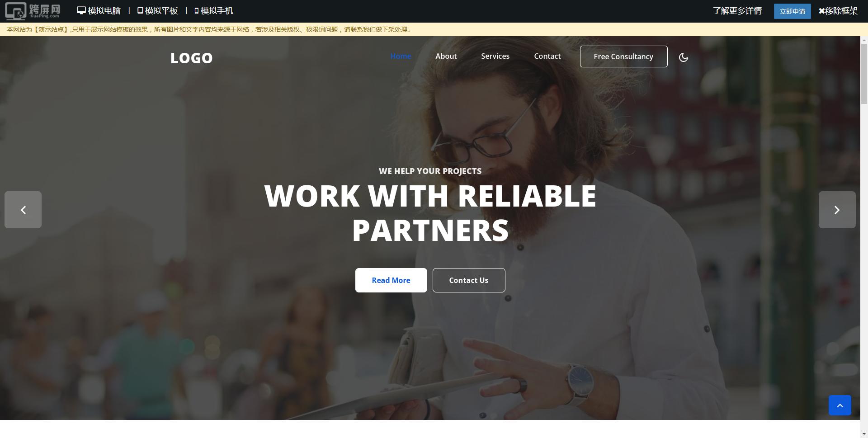The height and width of the screenshot is (438, 868).
Task: Click the LOGO text in header
Action: (191, 58)
